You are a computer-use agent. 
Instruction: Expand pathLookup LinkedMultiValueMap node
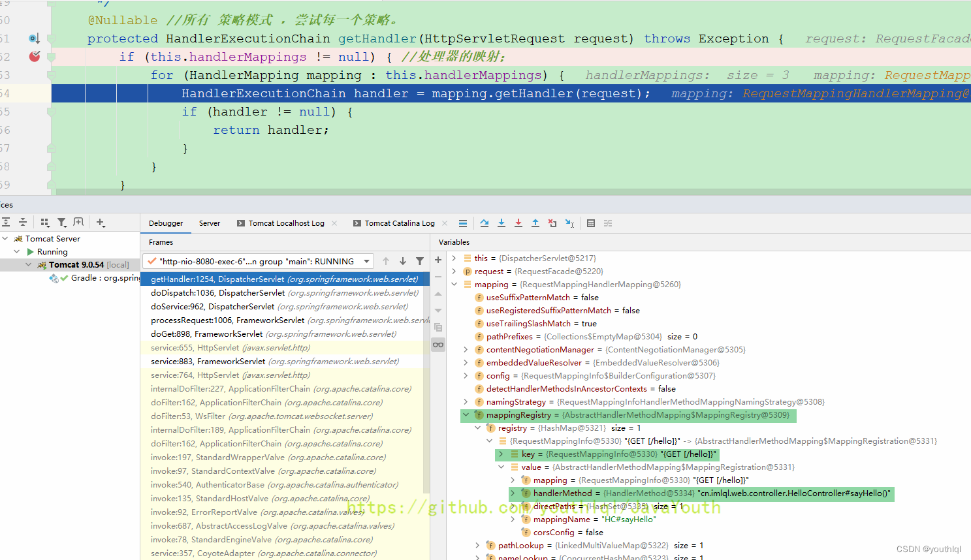tap(478, 545)
